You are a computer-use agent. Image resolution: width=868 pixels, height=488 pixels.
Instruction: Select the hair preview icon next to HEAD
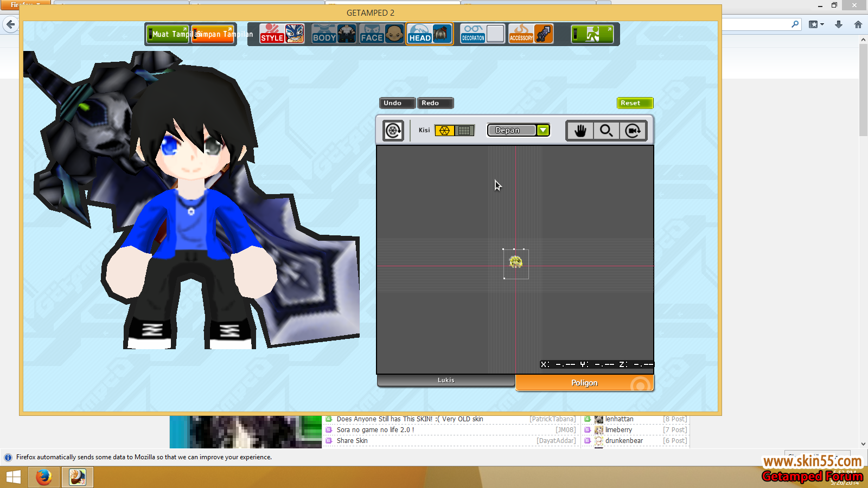click(x=442, y=34)
